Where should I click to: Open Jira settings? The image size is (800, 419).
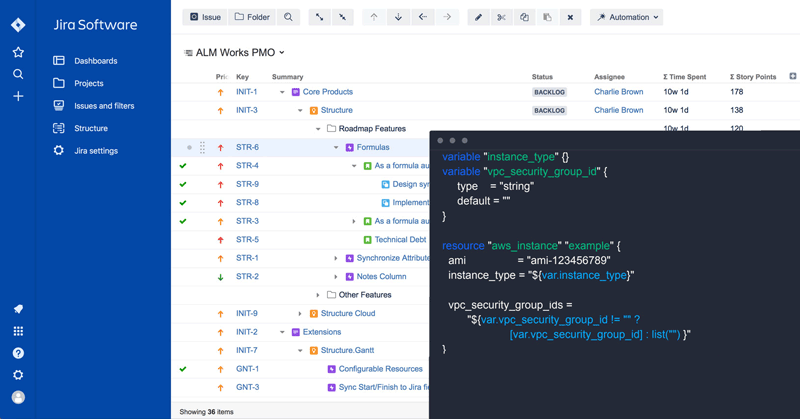pyautogui.click(x=96, y=151)
